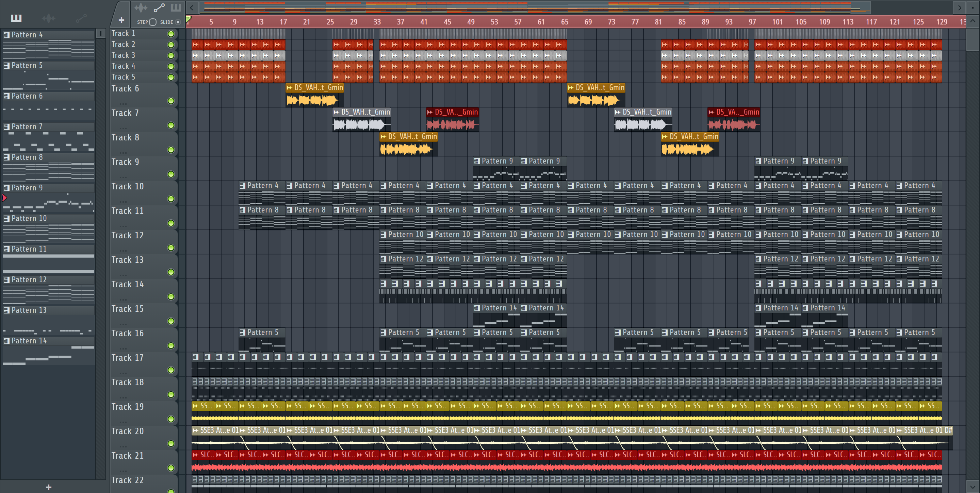Click the plus button above the track list

point(121,20)
